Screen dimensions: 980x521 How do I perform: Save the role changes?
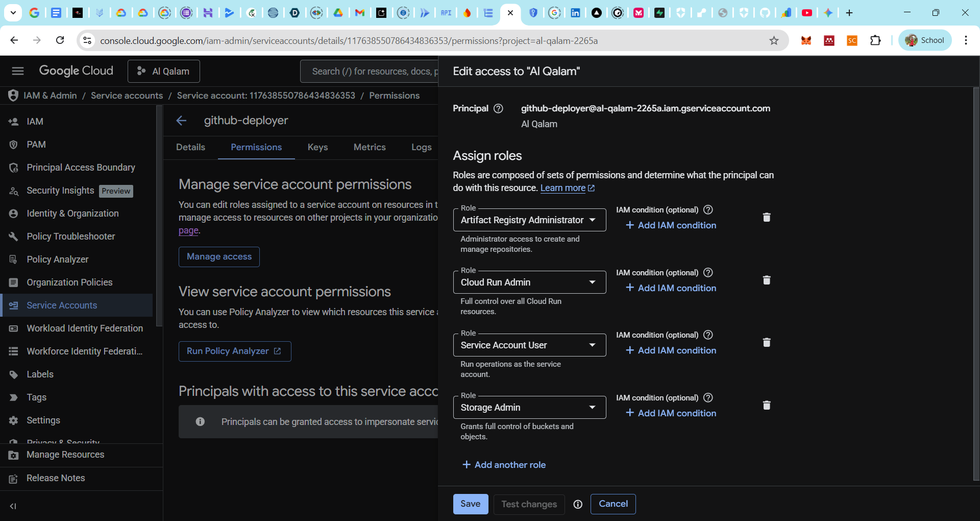470,504
